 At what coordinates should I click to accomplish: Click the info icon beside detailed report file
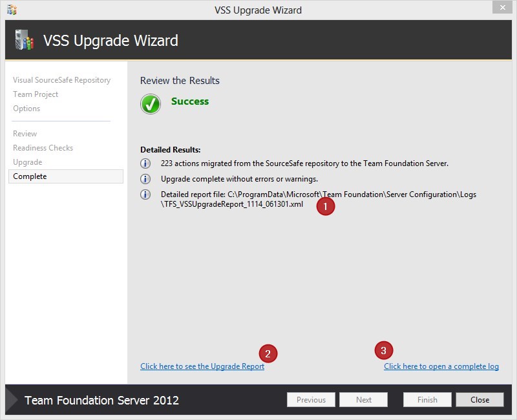146,195
